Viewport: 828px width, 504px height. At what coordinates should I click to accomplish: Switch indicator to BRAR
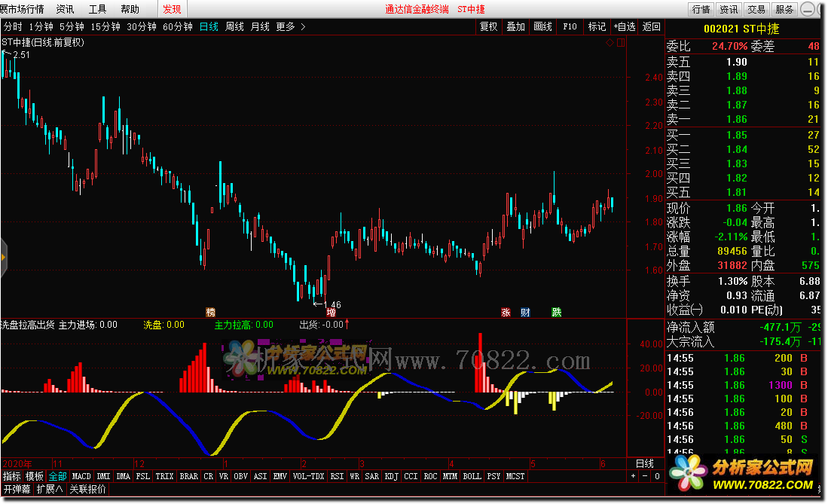pyautogui.click(x=188, y=476)
